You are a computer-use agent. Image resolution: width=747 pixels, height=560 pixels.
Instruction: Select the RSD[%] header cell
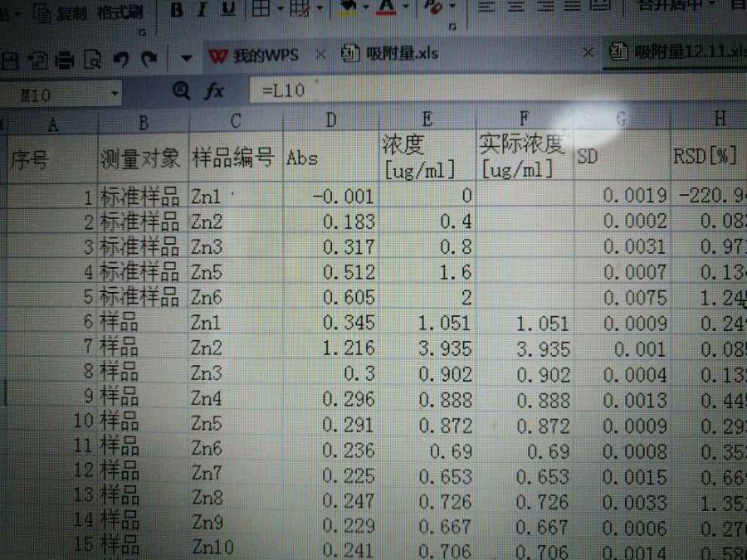[709, 156]
